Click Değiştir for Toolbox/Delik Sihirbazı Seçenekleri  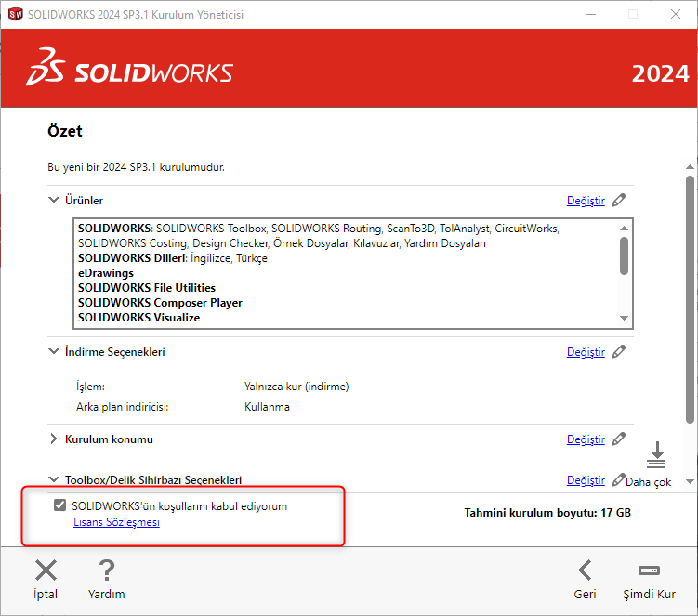[586, 480]
